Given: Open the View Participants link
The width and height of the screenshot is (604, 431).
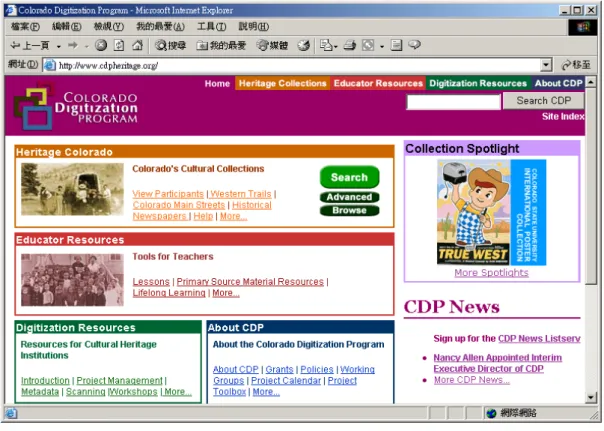Looking at the screenshot, I should coord(168,194).
